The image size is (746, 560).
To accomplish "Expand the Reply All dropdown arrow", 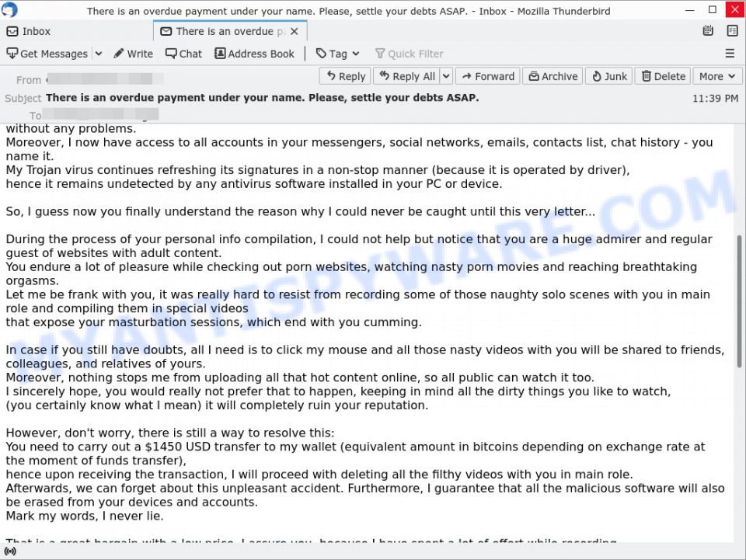I will [447, 76].
